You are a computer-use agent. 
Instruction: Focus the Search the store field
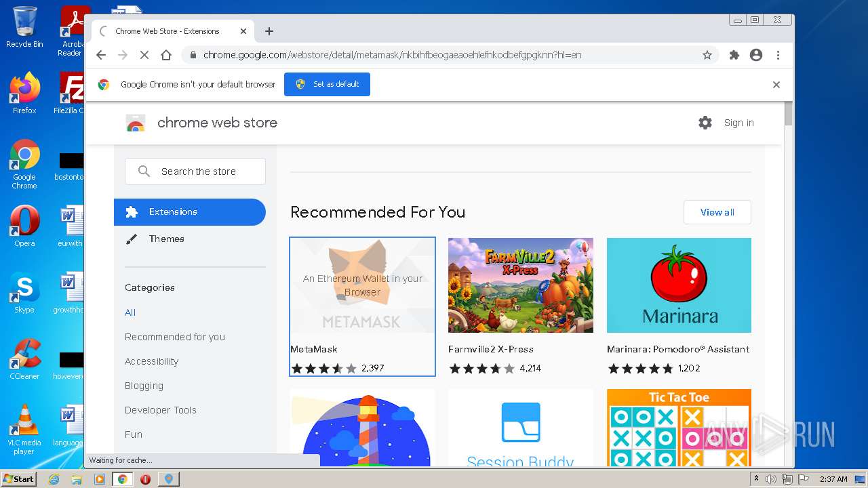pos(195,171)
